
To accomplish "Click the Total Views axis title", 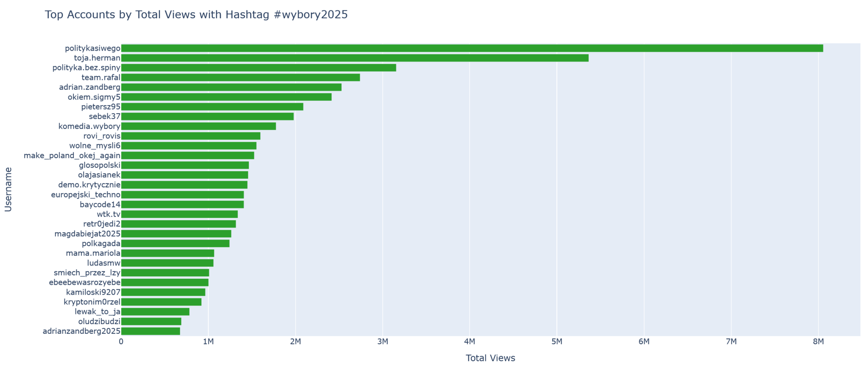I will (490, 358).
